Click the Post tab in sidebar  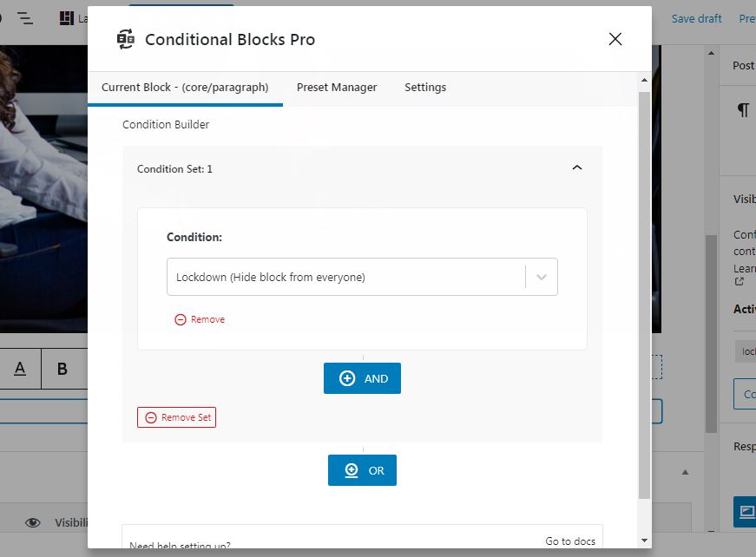(743, 66)
